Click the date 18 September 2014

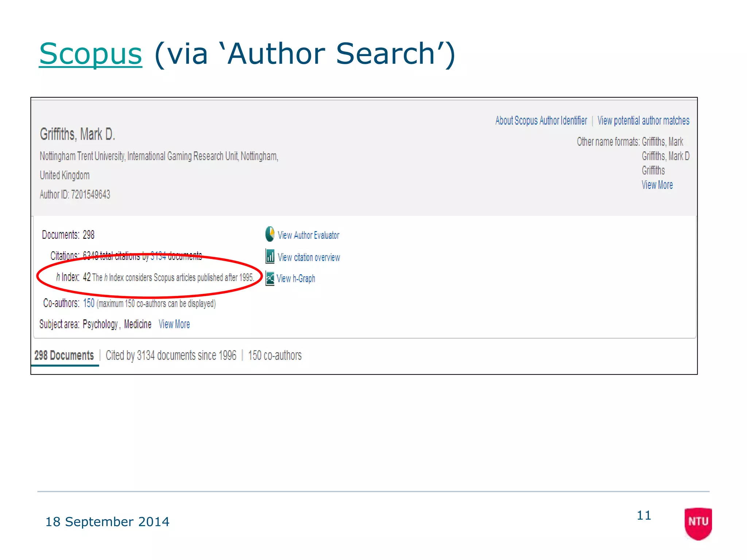pyautogui.click(x=107, y=522)
